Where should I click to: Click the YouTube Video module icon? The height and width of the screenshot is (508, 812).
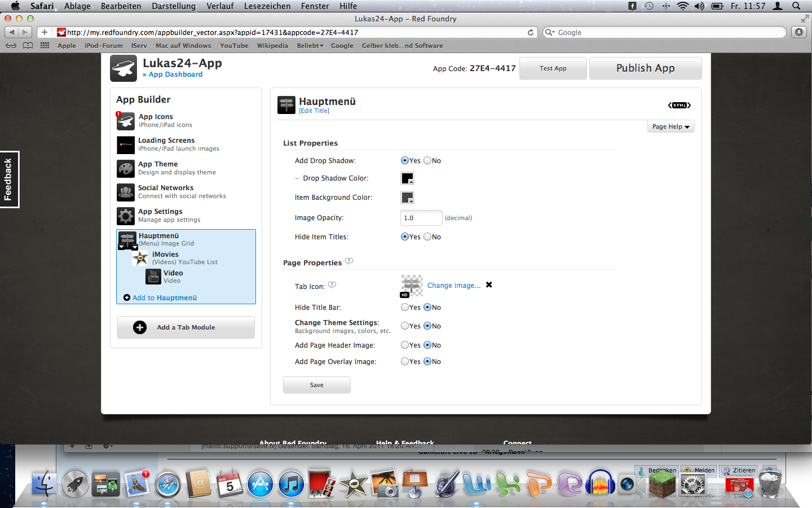(153, 277)
